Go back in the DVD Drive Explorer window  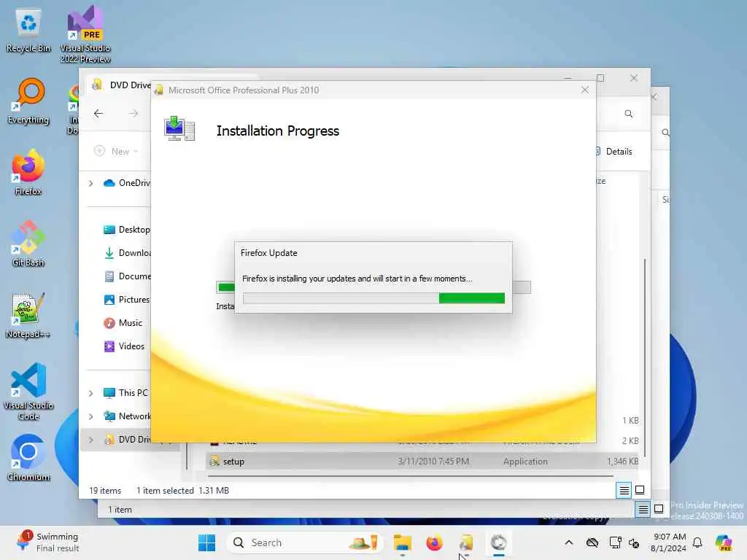tap(98, 113)
